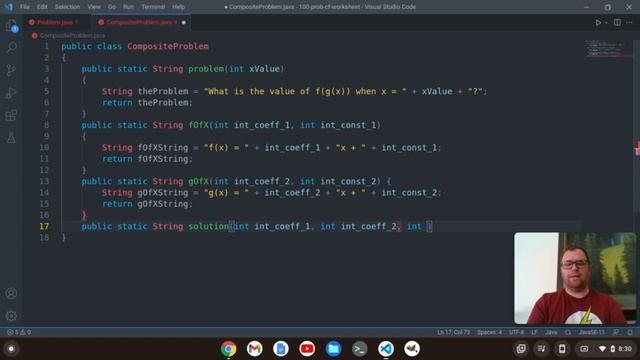
Task: Click the VS Code logo menu icon
Action: coord(9,7)
